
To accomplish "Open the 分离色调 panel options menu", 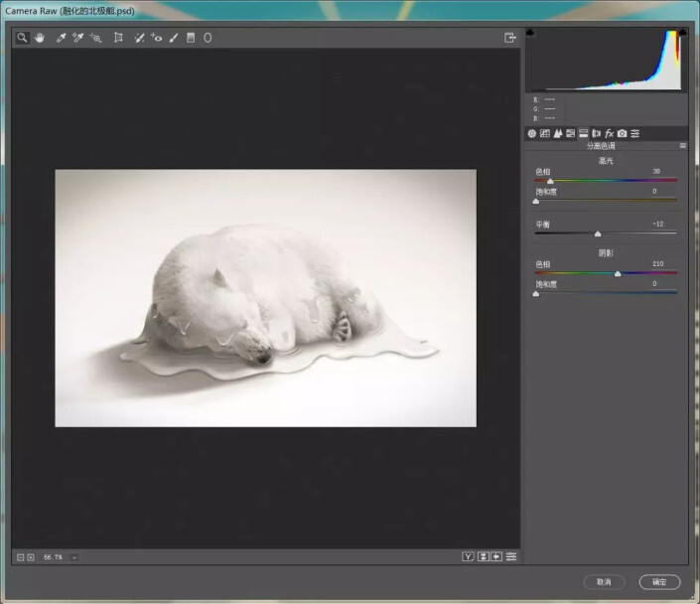I will [682, 146].
